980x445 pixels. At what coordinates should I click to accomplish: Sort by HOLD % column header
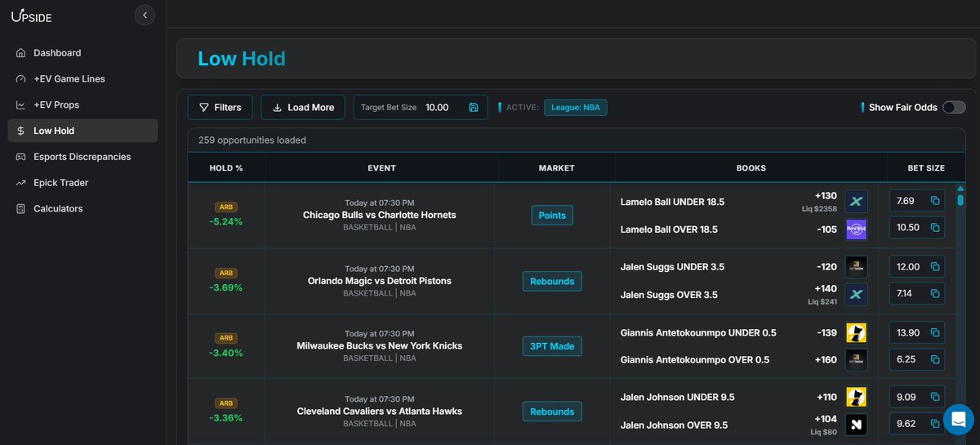click(226, 168)
